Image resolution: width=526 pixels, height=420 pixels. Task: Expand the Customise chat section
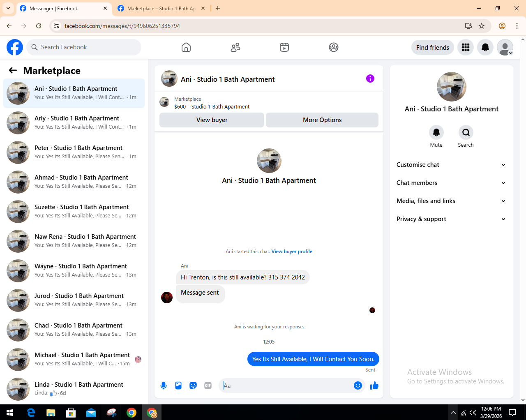tap(451, 165)
